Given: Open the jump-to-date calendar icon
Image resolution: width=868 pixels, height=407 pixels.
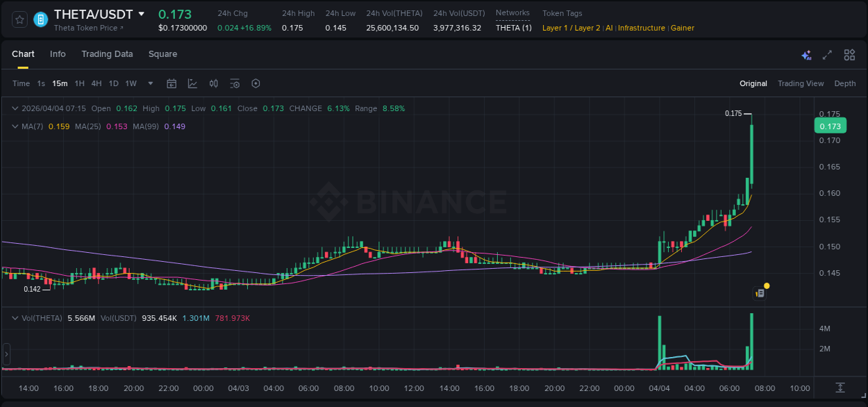Looking at the screenshot, I should point(172,83).
